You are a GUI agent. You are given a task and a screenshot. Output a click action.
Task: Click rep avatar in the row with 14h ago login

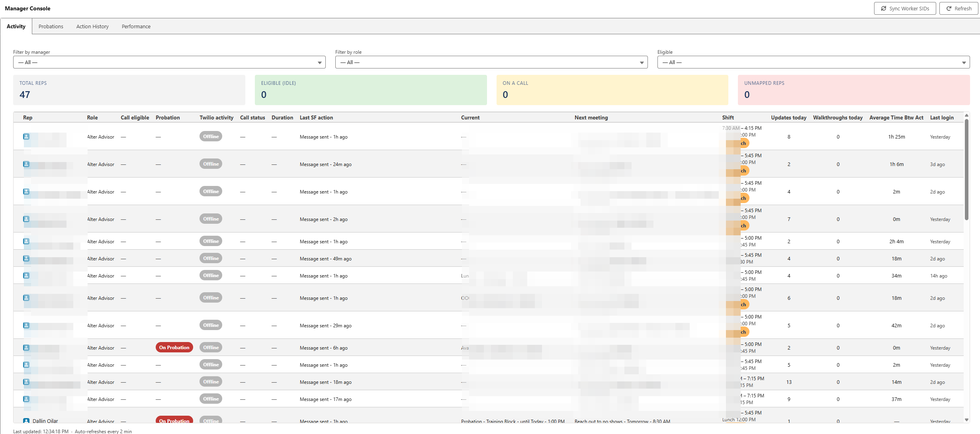[x=26, y=276]
